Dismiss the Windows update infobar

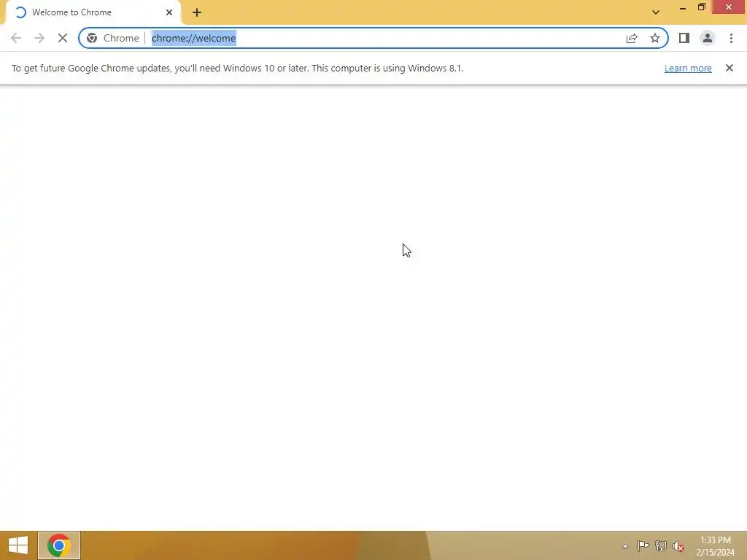(729, 68)
